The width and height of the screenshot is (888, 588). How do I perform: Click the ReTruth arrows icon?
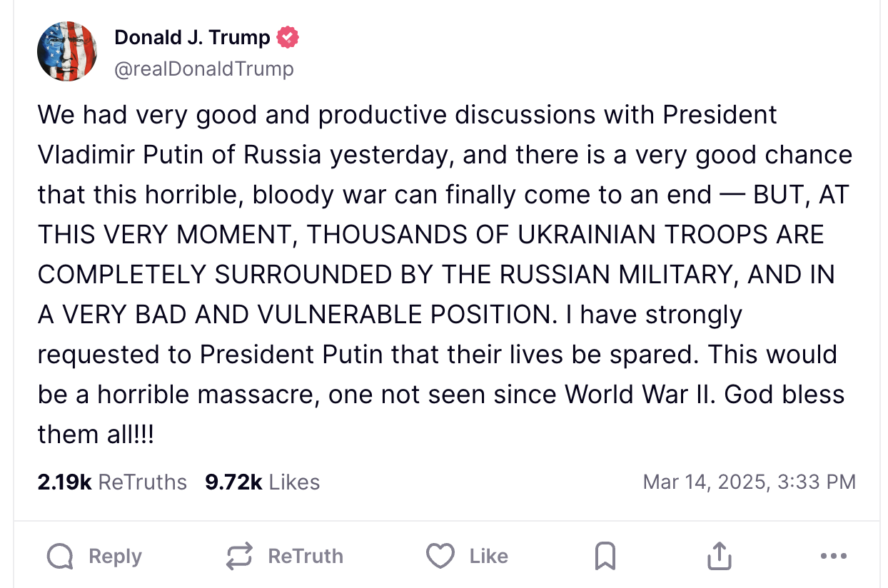(240, 557)
